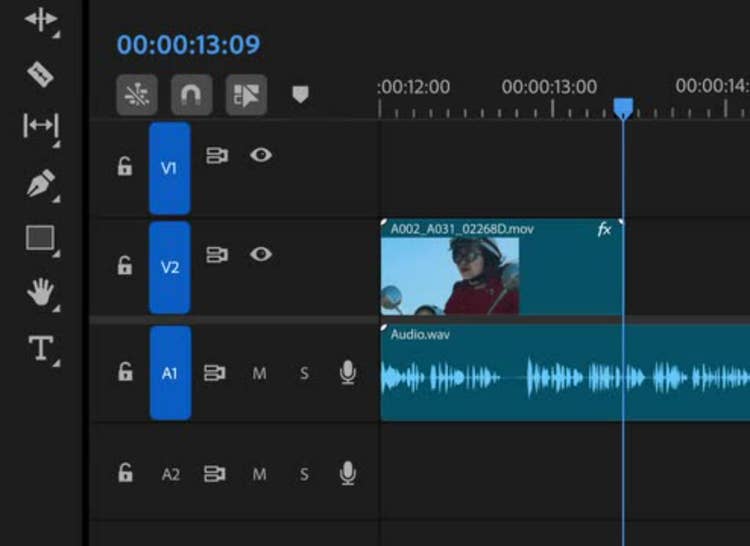
Task: Toggle sync lock on track A1
Action: [x=214, y=373]
